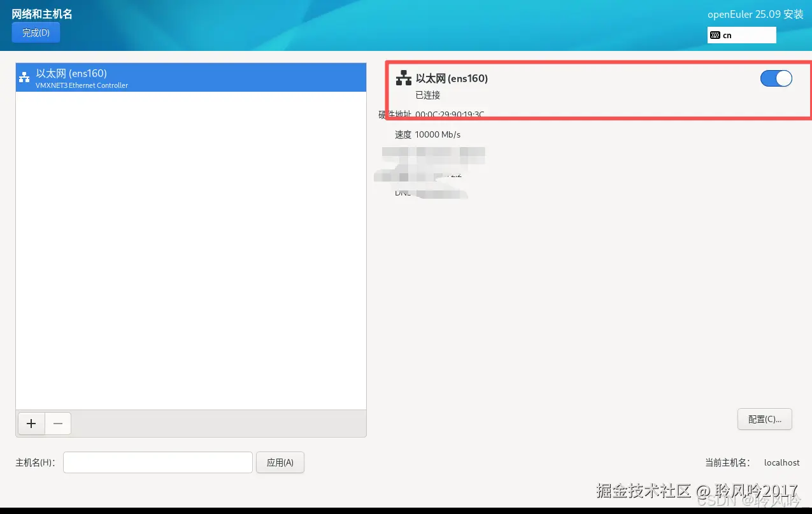Screen dimensions: 812x514
Task: Click the 网络和主机名 page title
Action: pos(42,14)
